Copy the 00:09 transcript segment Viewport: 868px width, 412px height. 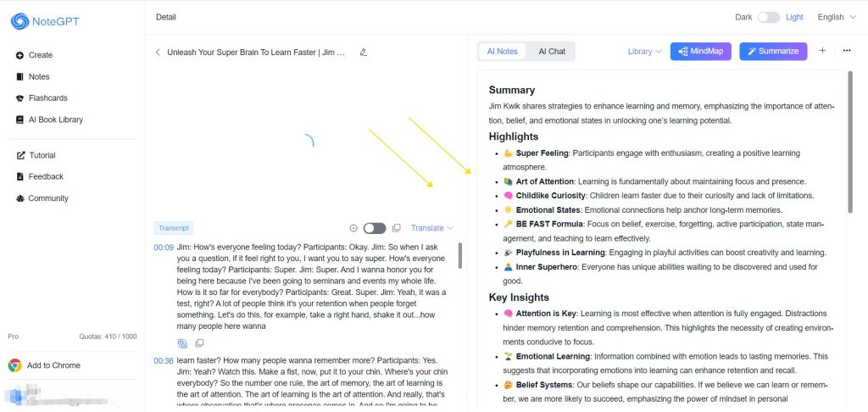200,343
